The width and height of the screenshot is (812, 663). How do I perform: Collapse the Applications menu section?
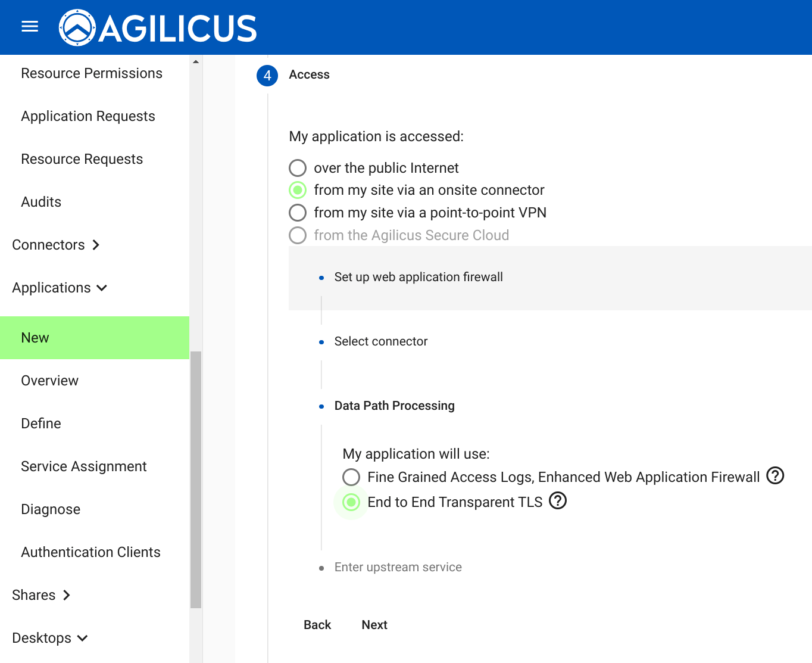click(x=60, y=288)
